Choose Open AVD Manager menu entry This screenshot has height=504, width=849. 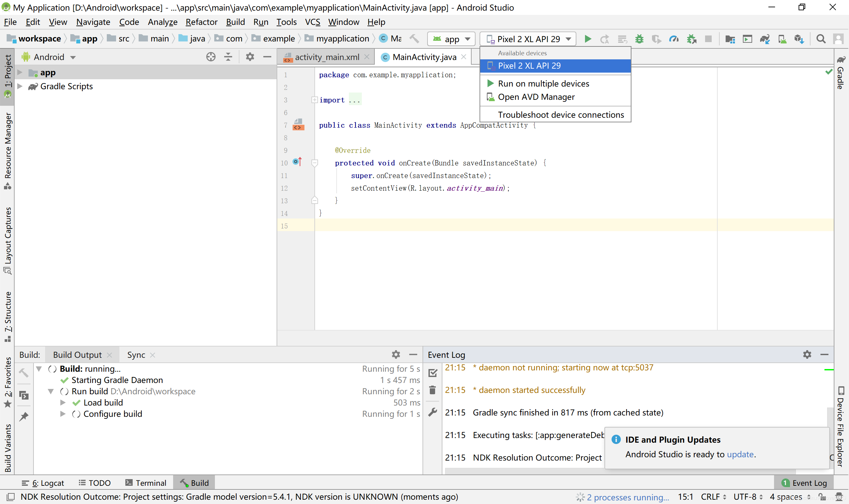[x=555, y=97]
